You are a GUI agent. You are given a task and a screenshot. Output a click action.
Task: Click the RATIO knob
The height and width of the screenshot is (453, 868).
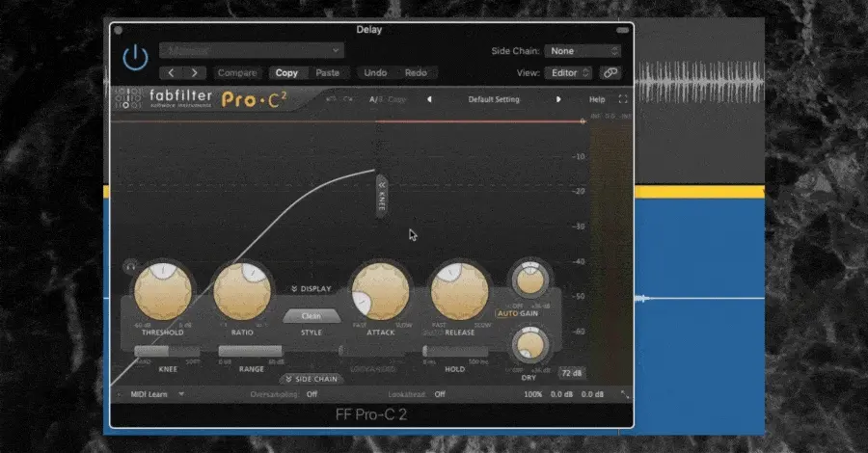[x=242, y=291]
